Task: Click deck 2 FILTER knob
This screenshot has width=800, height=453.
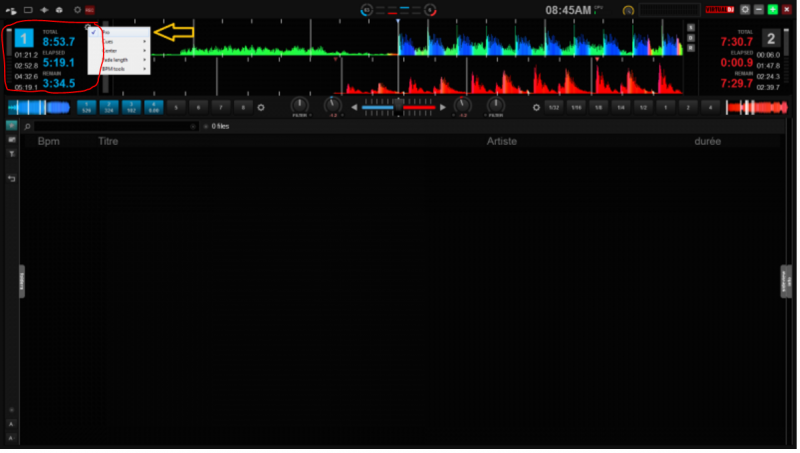Action: 495,105
